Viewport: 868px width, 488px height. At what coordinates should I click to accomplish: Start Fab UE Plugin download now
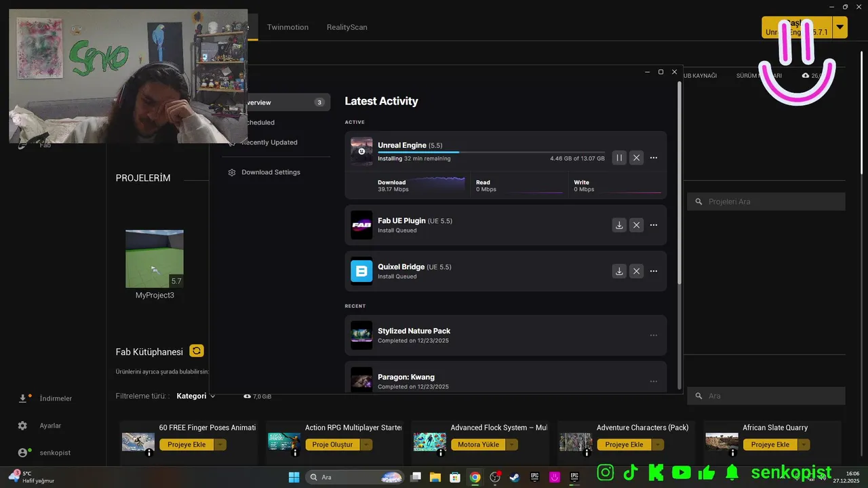click(619, 225)
